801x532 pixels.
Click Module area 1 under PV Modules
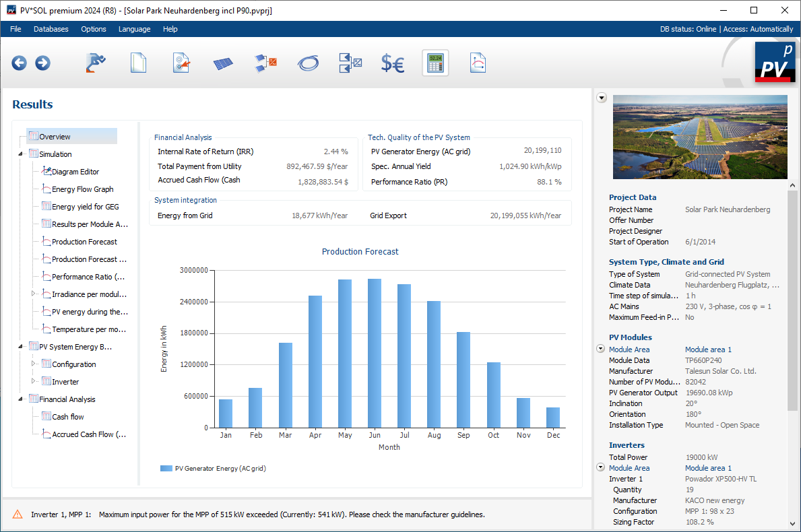click(708, 350)
